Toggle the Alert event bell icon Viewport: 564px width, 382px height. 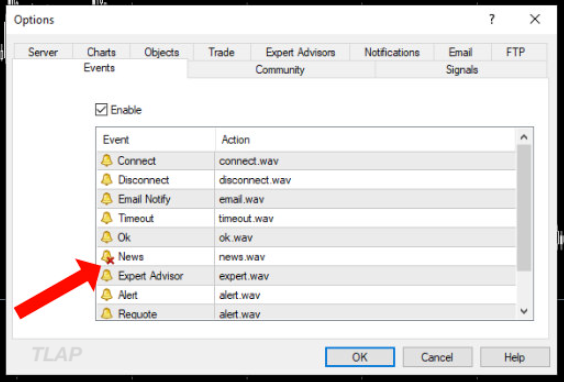coord(106,295)
